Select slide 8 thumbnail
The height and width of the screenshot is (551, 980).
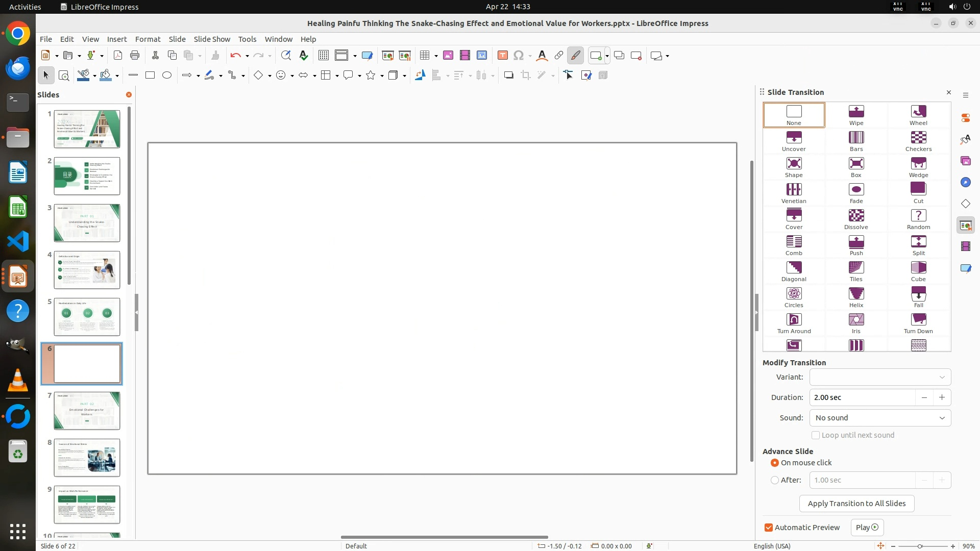point(87,457)
